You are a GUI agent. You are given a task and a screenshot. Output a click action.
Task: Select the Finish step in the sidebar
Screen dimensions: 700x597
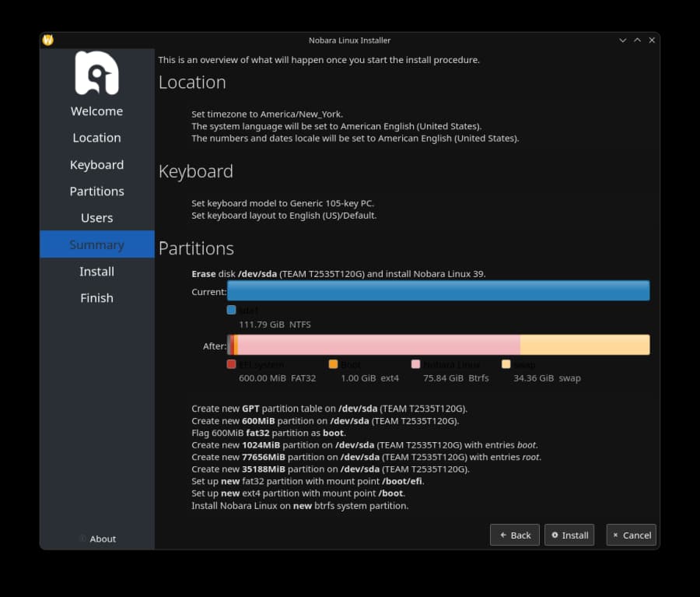(x=97, y=298)
